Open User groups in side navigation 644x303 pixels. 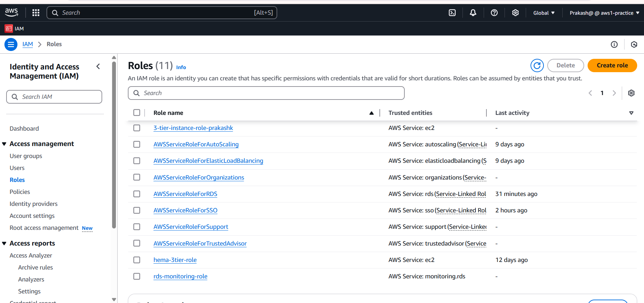(x=26, y=156)
